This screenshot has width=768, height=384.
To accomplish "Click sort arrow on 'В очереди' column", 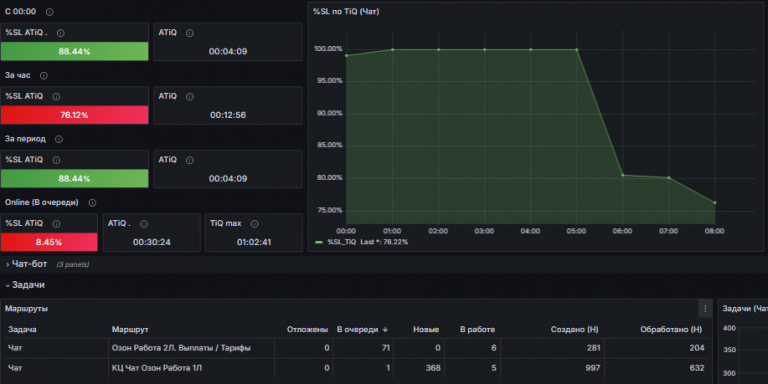I will 385,330.
